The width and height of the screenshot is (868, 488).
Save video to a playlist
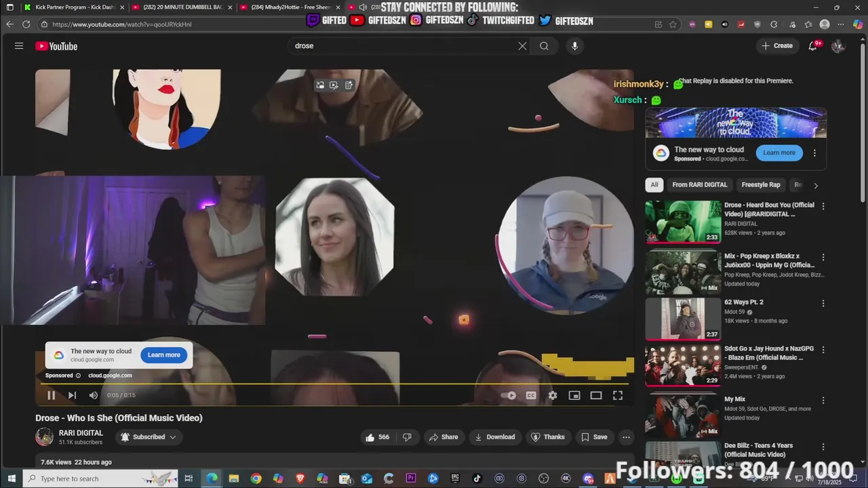(x=594, y=437)
